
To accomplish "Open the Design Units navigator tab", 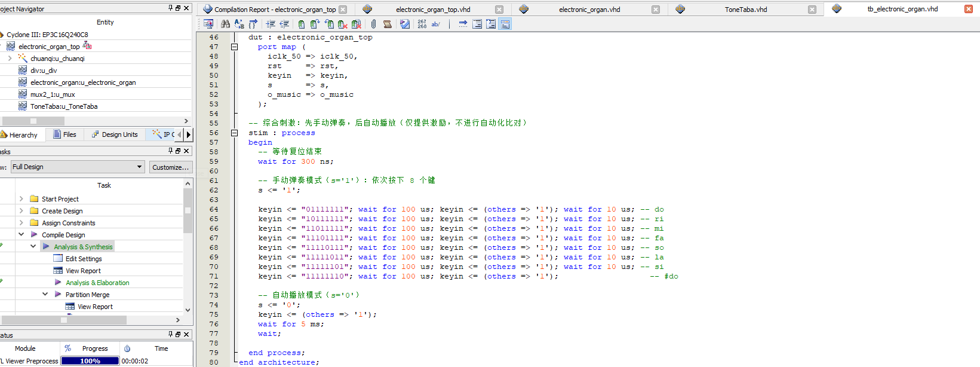I will [x=115, y=134].
